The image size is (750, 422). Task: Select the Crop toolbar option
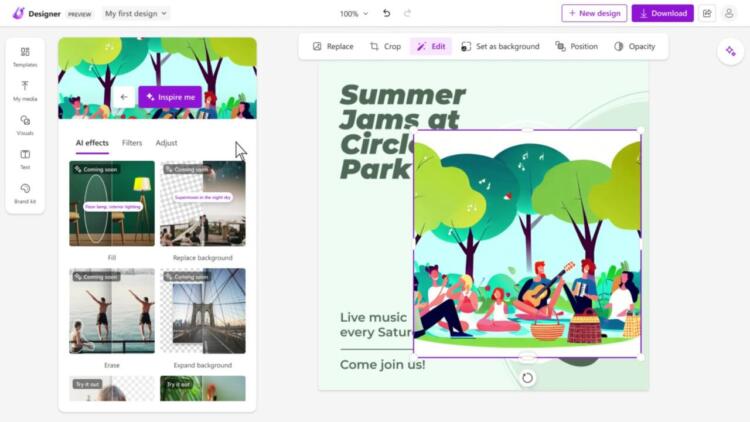[x=385, y=47]
